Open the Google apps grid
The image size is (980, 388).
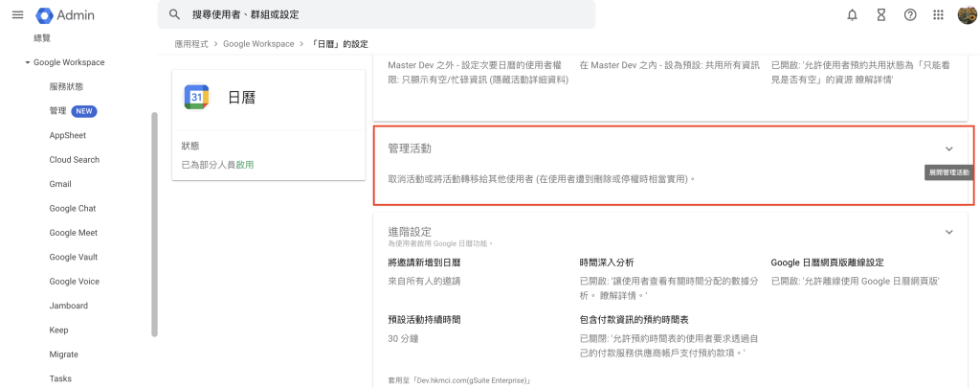click(x=938, y=15)
